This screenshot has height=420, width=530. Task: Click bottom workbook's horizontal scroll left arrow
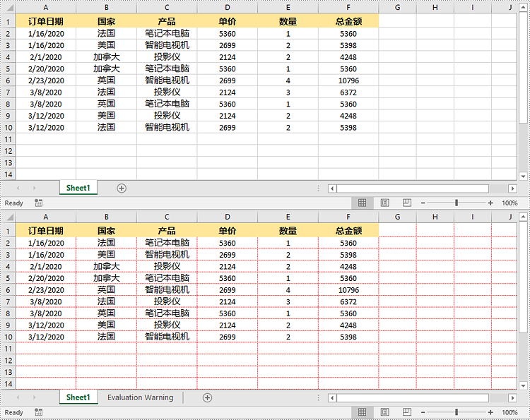coord(332,397)
